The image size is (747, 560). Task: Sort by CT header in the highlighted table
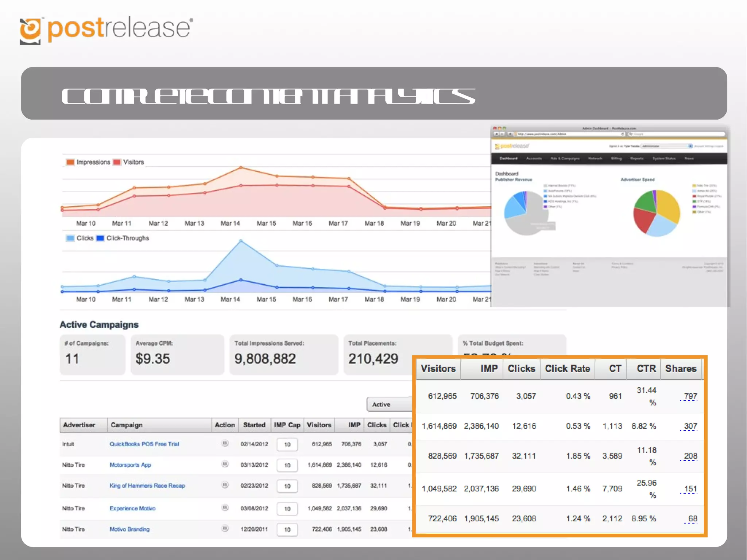click(611, 369)
